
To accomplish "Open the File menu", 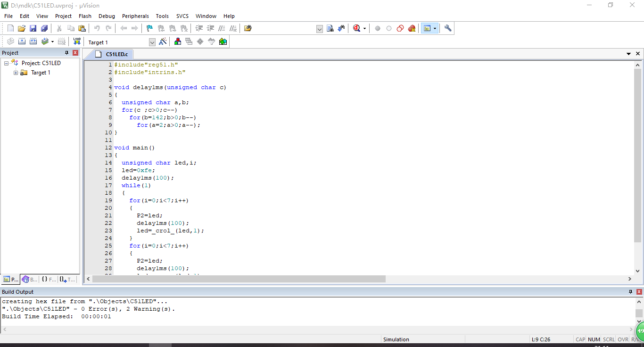I will (8, 16).
